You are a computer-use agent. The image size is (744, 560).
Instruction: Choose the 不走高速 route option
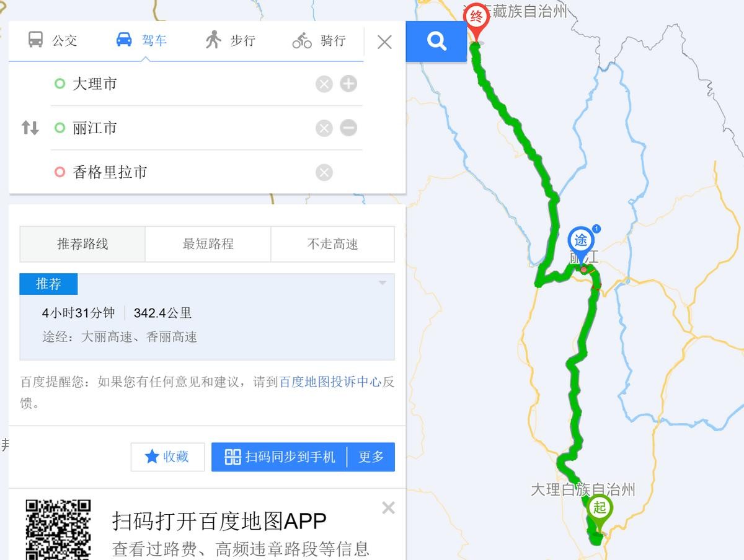[x=332, y=244]
